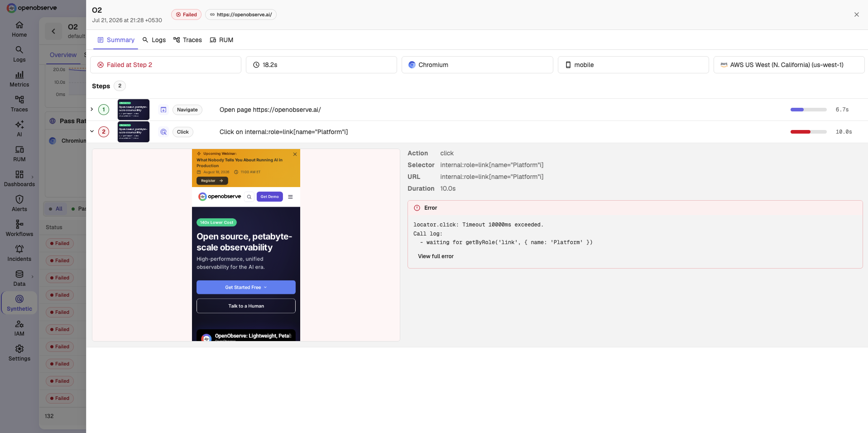Image resolution: width=868 pixels, height=433 pixels.
Task: Switch to the RUM tab
Action: [221, 40]
